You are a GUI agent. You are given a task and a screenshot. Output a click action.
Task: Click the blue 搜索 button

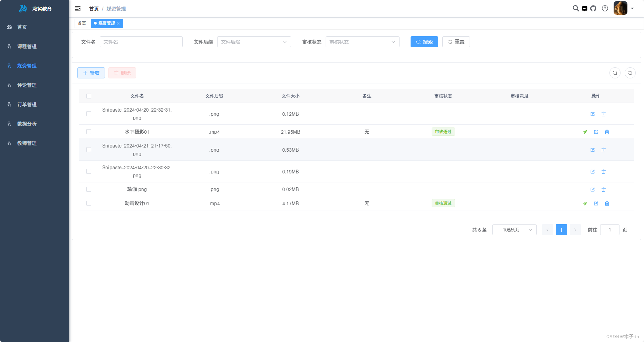(x=424, y=42)
